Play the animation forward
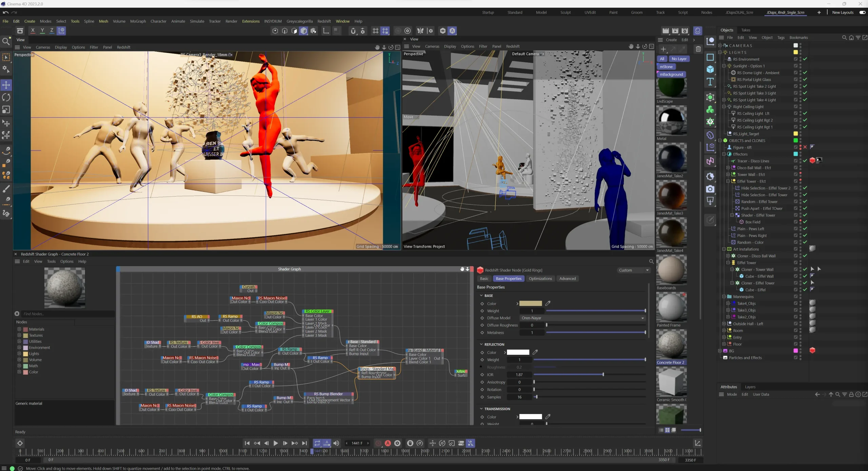This screenshot has width=868, height=471. 276,443
